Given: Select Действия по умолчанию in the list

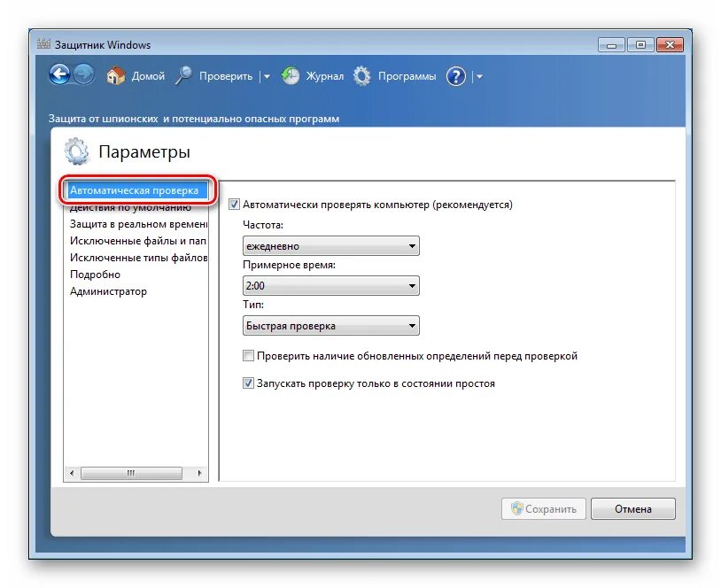Looking at the screenshot, I should tap(130, 208).
